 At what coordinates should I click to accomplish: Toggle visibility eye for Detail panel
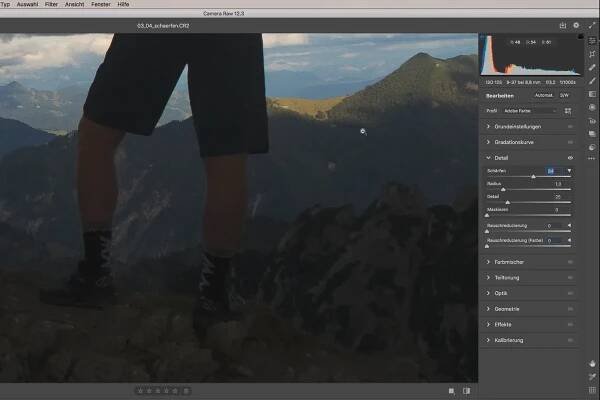point(570,158)
